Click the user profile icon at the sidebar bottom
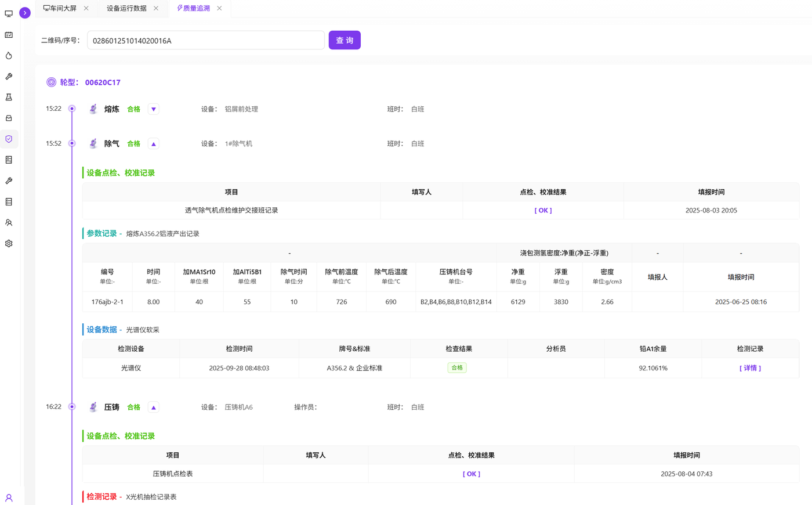Image resolution: width=812 pixels, height=505 pixels. [x=9, y=498]
